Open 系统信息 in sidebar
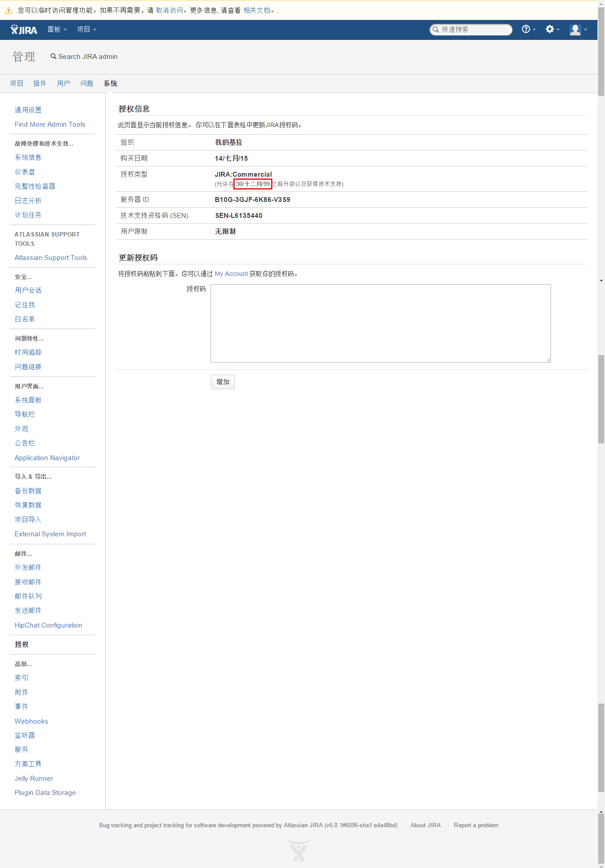 click(28, 157)
